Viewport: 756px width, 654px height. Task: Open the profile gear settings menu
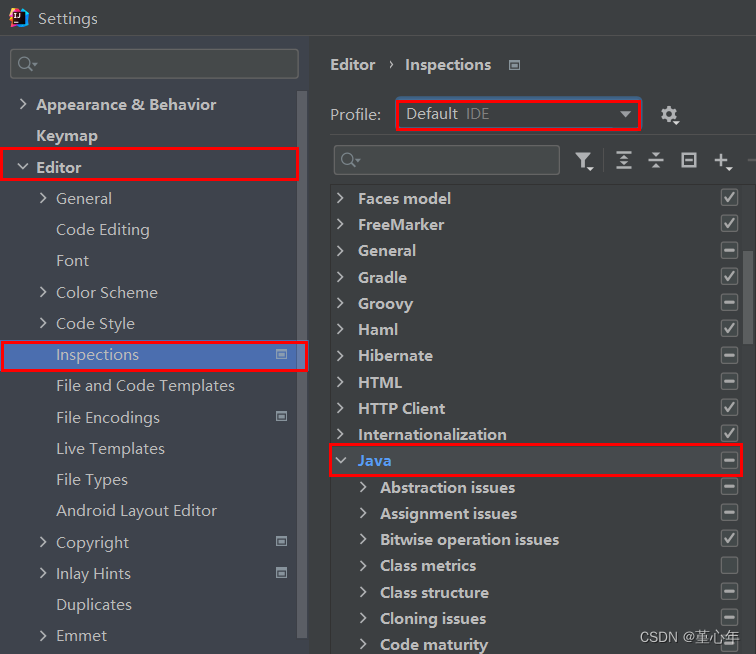tap(669, 115)
